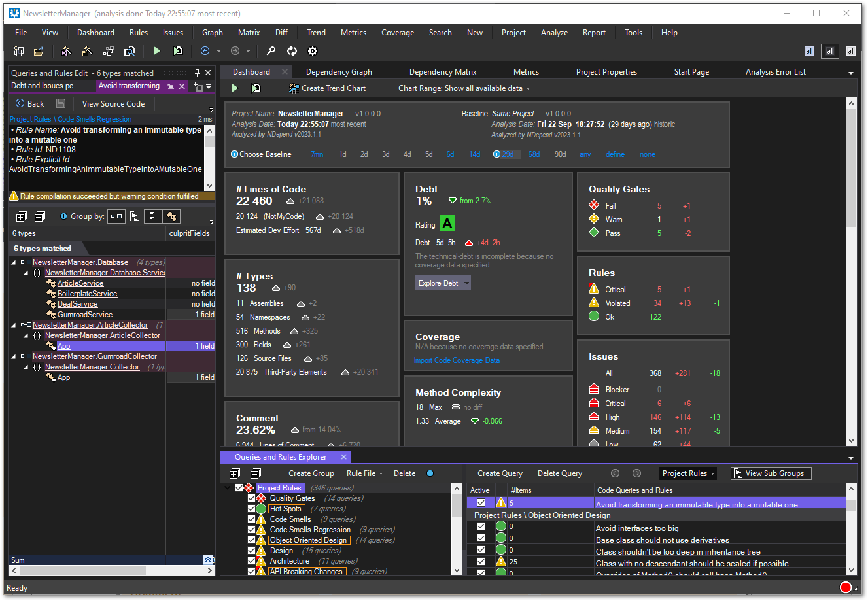
Task: Click the Import Code Coverage Data link
Action: (457, 360)
